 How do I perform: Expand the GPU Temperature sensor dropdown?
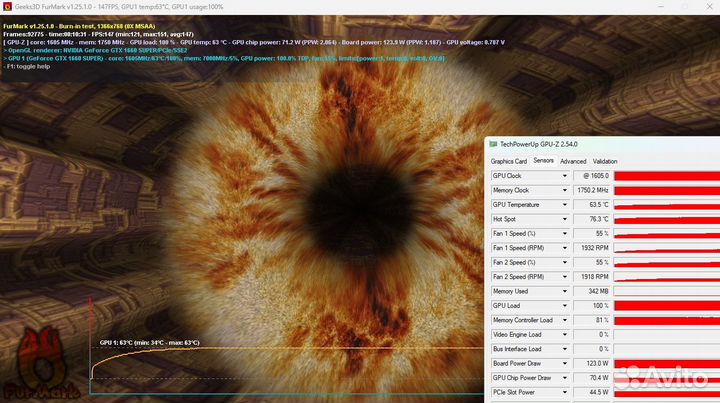565,205
